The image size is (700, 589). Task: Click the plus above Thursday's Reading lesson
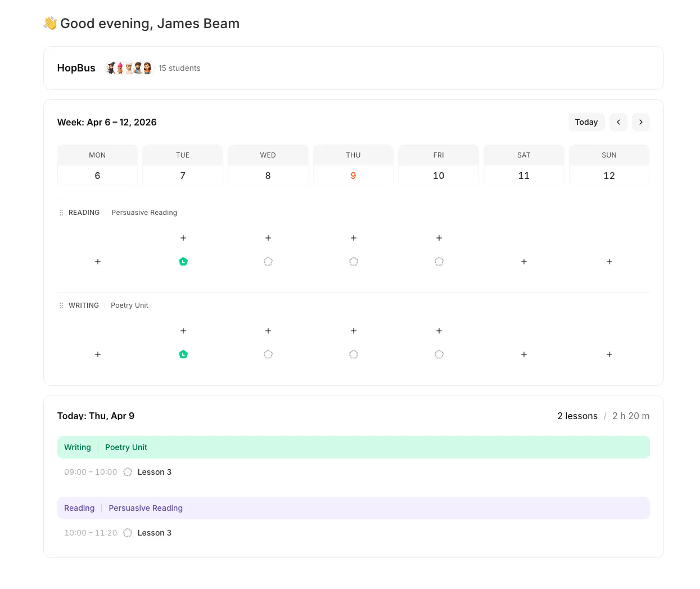click(354, 238)
